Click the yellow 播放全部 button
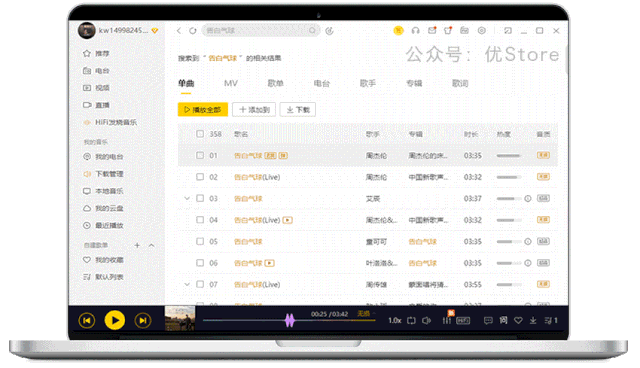Image resolution: width=640 pixels, height=368 pixels. pos(203,110)
